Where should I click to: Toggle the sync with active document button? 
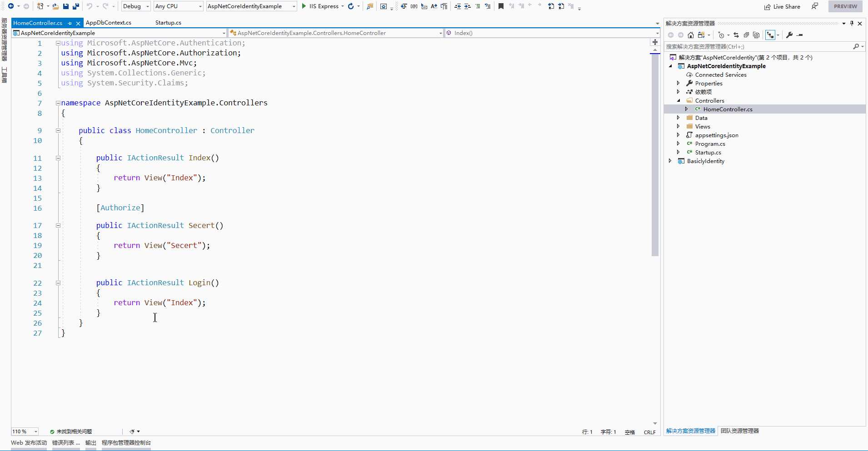pyautogui.click(x=736, y=35)
